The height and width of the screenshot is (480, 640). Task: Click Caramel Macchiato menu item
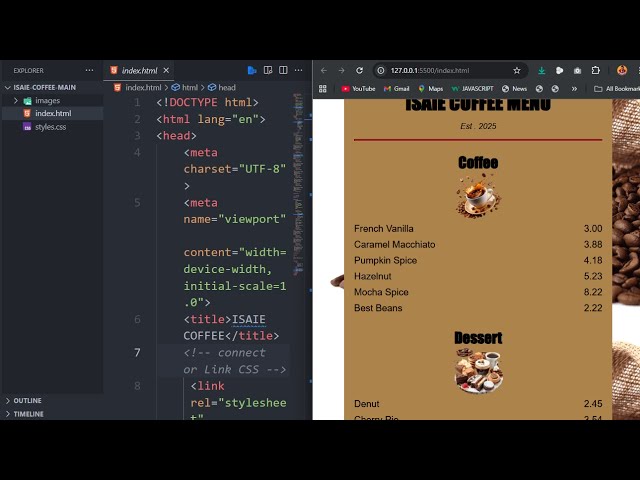click(x=395, y=244)
